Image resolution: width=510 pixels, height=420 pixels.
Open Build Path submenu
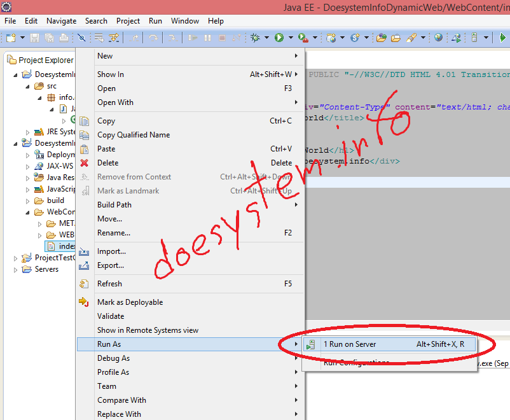point(190,205)
